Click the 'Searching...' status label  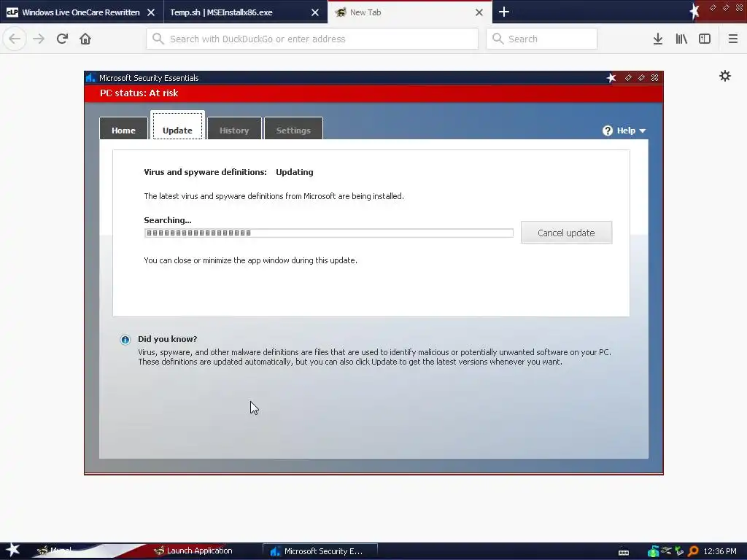(168, 220)
